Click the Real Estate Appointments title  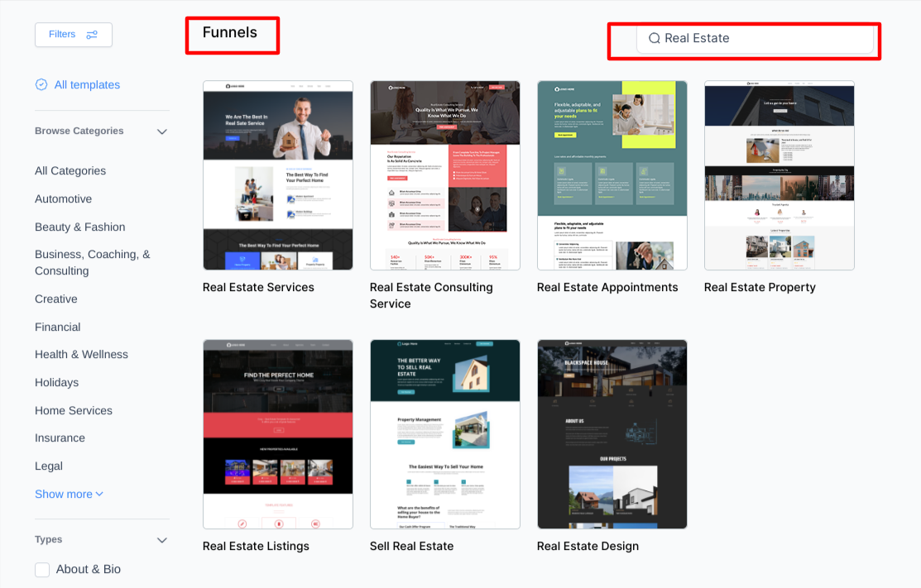point(607,288)
